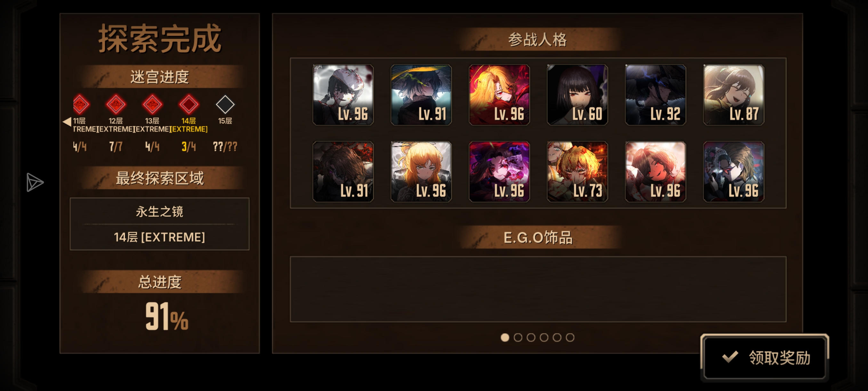Tap the paper plane share icon

click(x=34, y=182)
